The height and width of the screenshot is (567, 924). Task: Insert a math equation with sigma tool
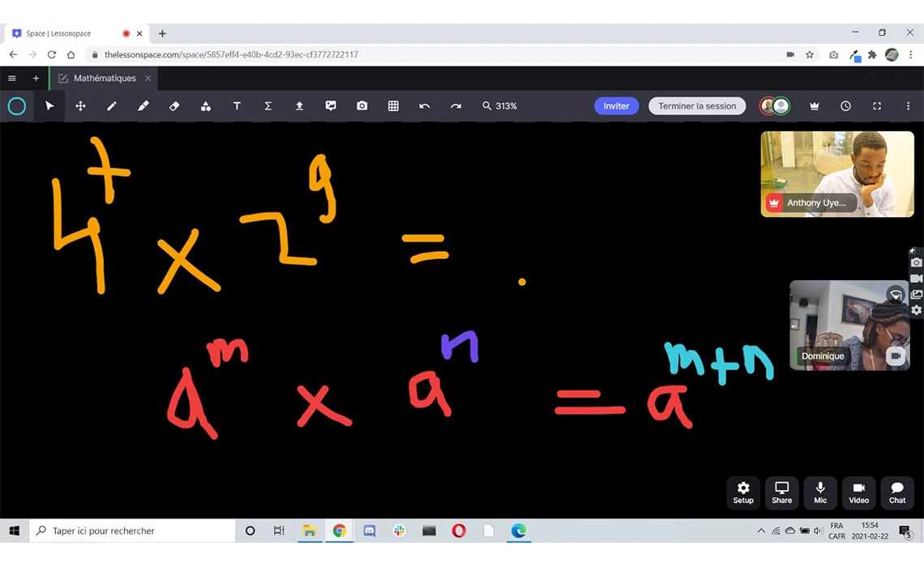pyautogui.click(x=268, y=106)
